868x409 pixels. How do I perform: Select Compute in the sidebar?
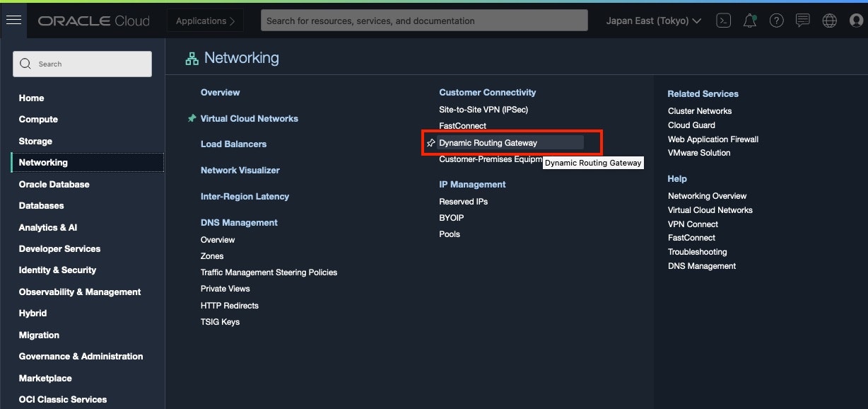point(38,120)
